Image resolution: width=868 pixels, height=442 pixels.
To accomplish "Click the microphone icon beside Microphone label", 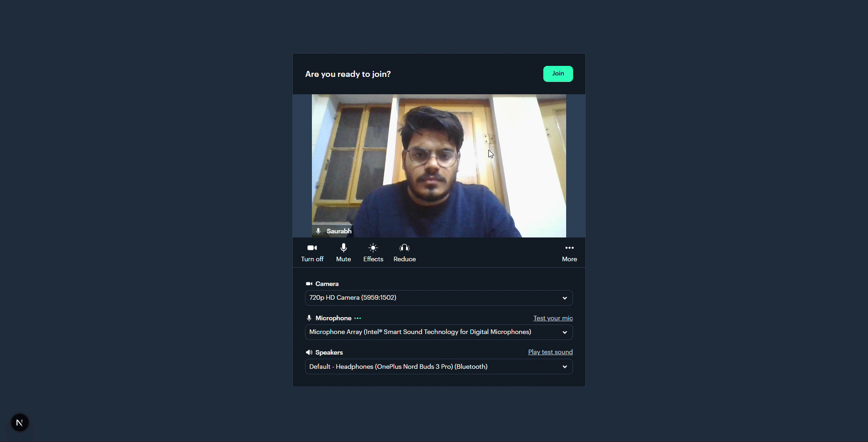I will 309,318.
